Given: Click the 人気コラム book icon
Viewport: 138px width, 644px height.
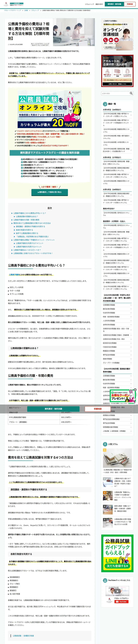Looking at the screenshot, I should [105, 444].
